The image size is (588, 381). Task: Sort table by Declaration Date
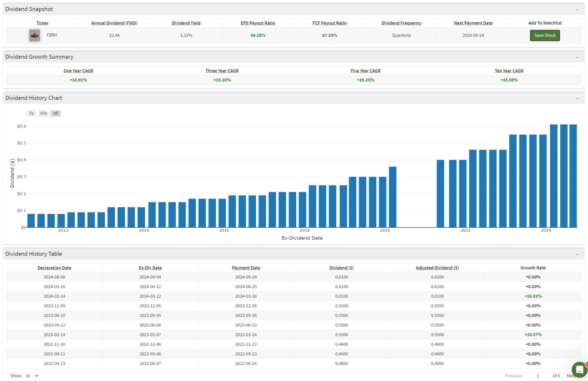tap(54, 268)
